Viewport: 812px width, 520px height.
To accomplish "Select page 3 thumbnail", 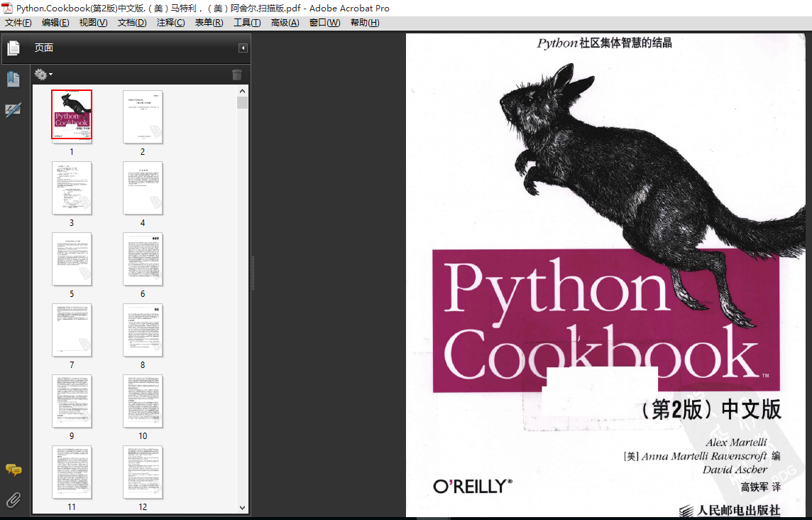I will pyautogui.click(x=72, y=188).
